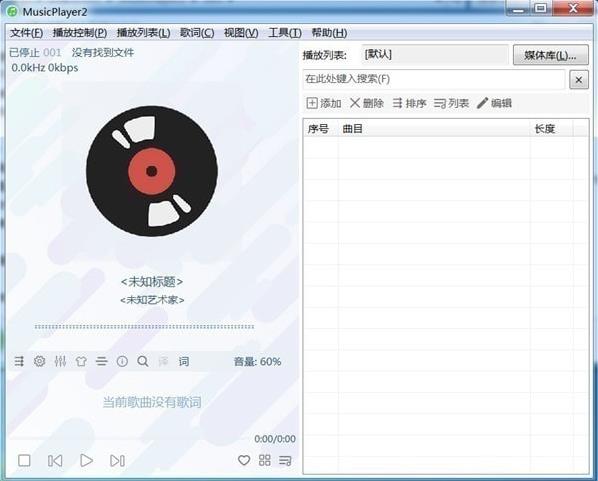Screen dimensions: 598x481
Task: Click the 媒体库(L)... button
Action: pyautogui.click(x=550, y=55)
